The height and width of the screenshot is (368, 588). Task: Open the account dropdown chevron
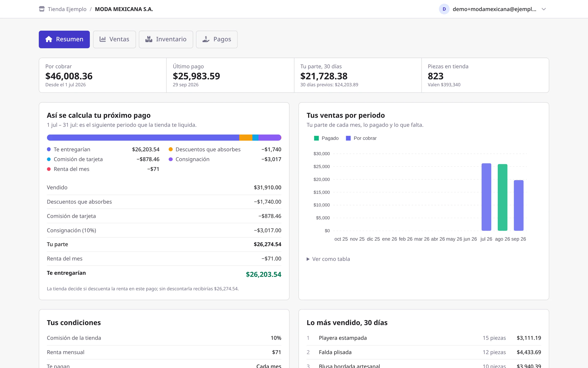point(544,9)
